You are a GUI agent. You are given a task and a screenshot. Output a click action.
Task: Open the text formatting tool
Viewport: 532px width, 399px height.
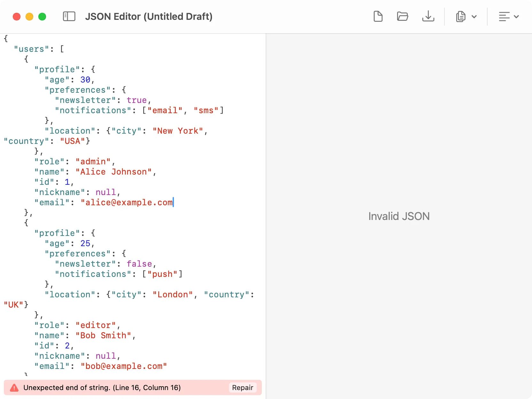(x=504, y=16)
